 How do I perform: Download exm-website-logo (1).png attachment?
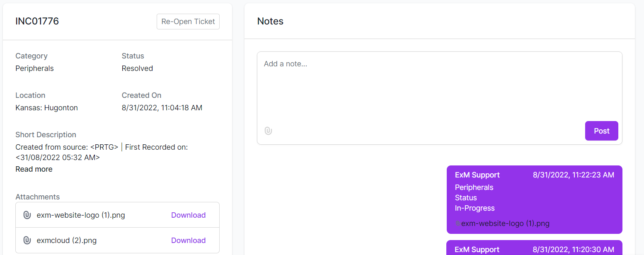coord(189,215)
